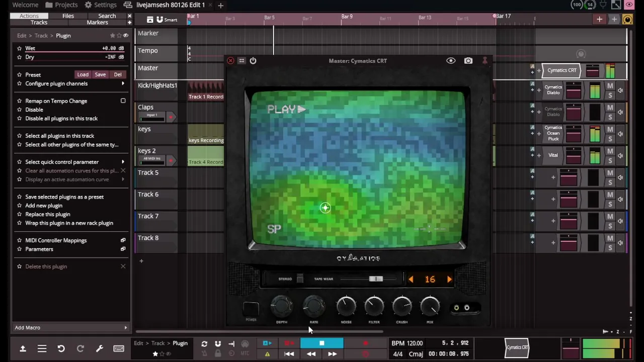The image size is (644, 362).
Task: Select next preset with right arrow
Action: pos(449,280)
